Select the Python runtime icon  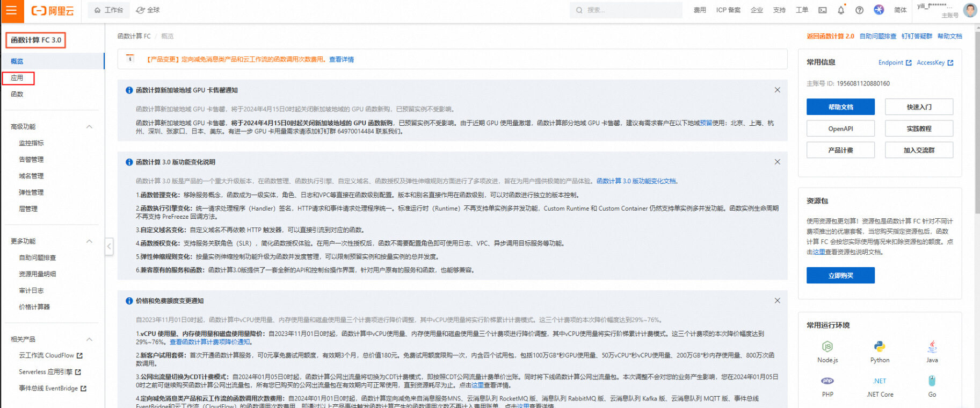(880, 347)
